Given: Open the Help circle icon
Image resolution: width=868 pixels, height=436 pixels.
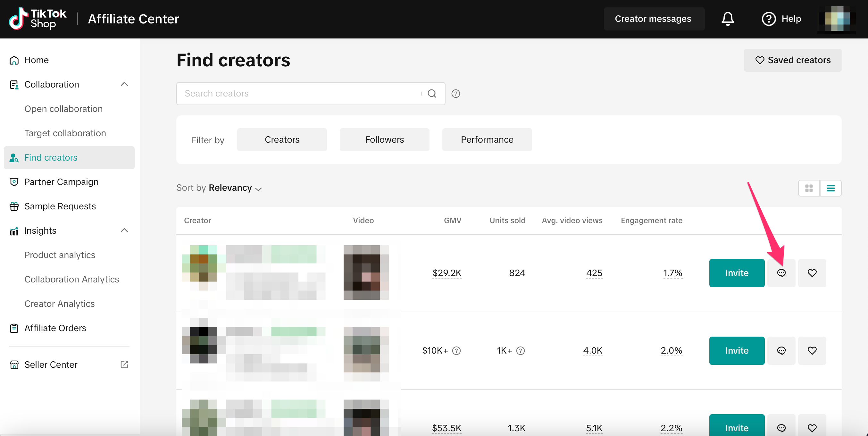Looking at the screenshot, I should (769, 19).
